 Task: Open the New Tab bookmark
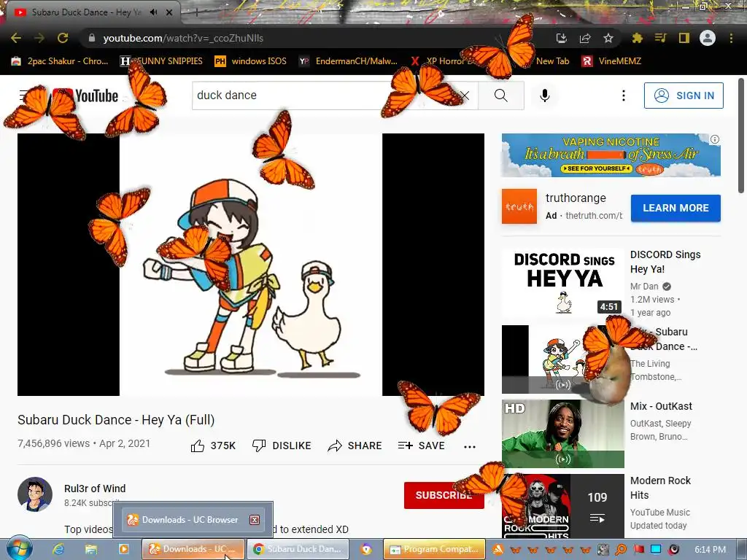pos(552,61)
